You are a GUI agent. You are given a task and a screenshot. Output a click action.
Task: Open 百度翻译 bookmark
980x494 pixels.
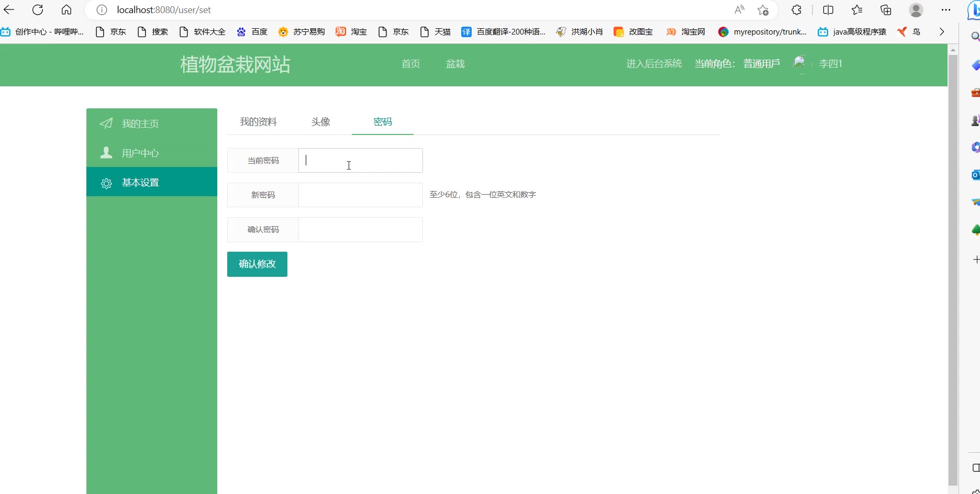(x=503, y=32)
